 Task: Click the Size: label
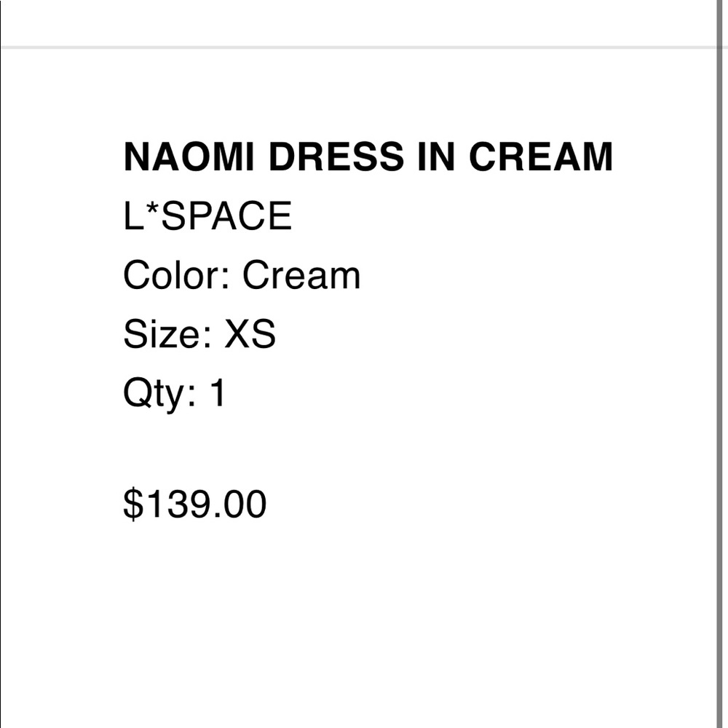click(167, 334)
